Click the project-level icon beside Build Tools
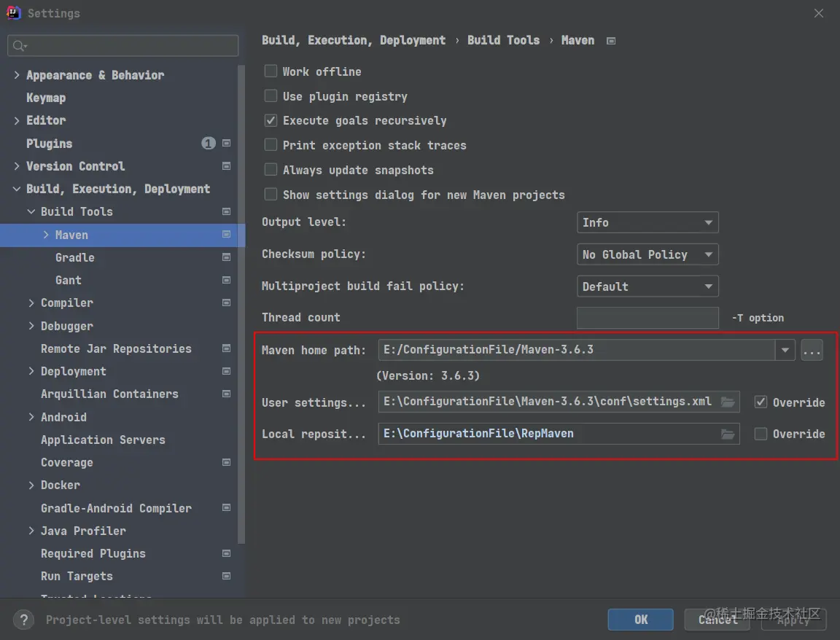The width and height of the screenshot is (840, 640). tap(227, 211)
